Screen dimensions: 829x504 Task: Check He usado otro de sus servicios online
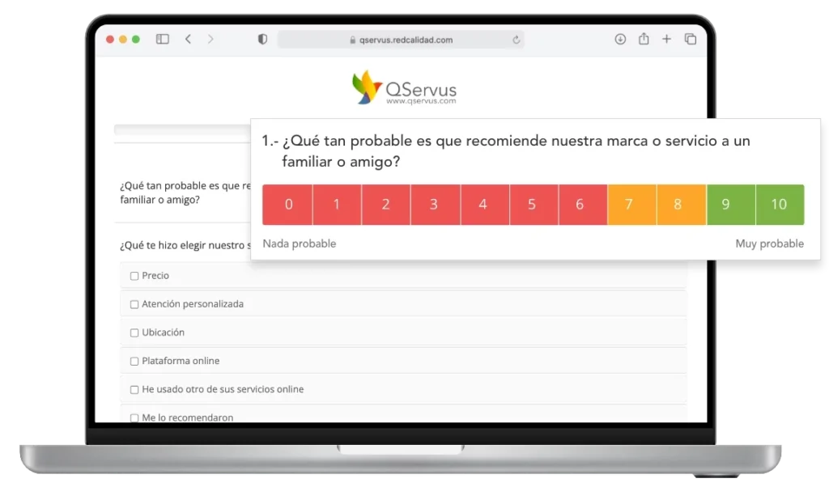click(x=134, y=389)
